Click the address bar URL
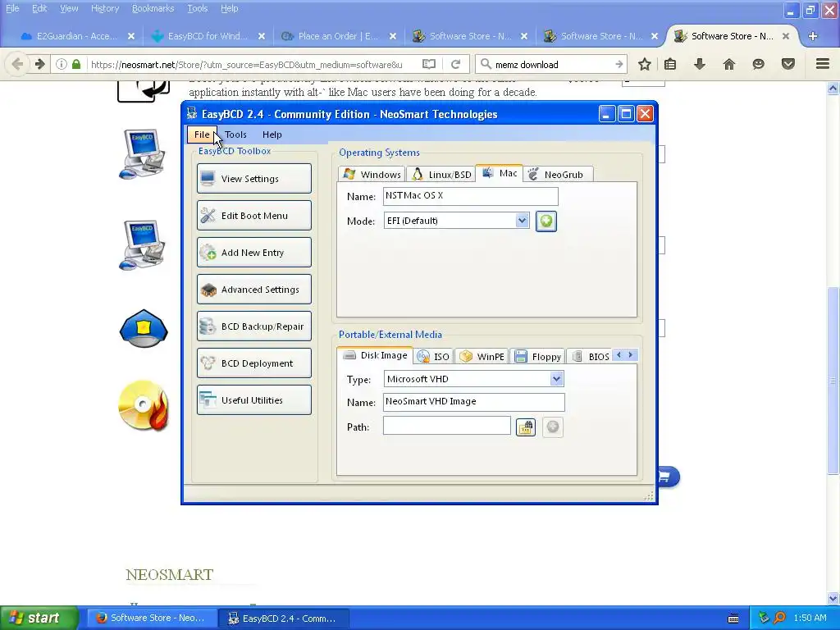 click(x=246, y=65)
